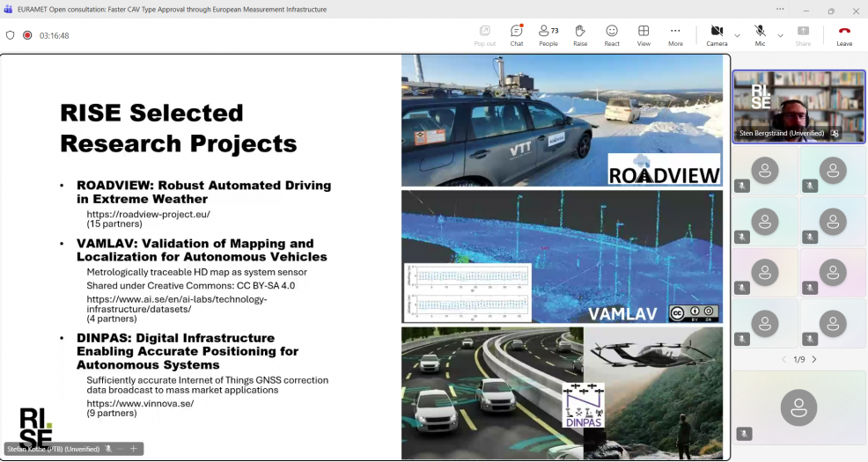Click the EURAMET Open consultation window title
Image resolution: width=868 pixels, height=462 pixels.
tap(173, 10)
